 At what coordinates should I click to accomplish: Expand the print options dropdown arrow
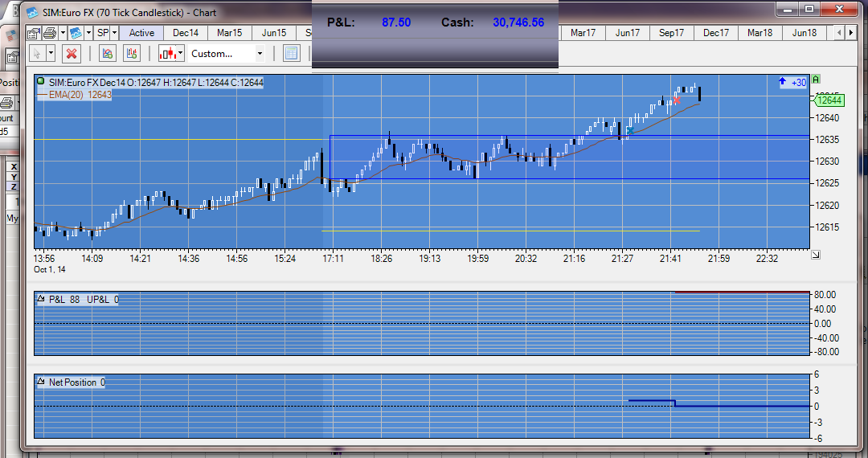pyautogui.click(x=63, y=33)
